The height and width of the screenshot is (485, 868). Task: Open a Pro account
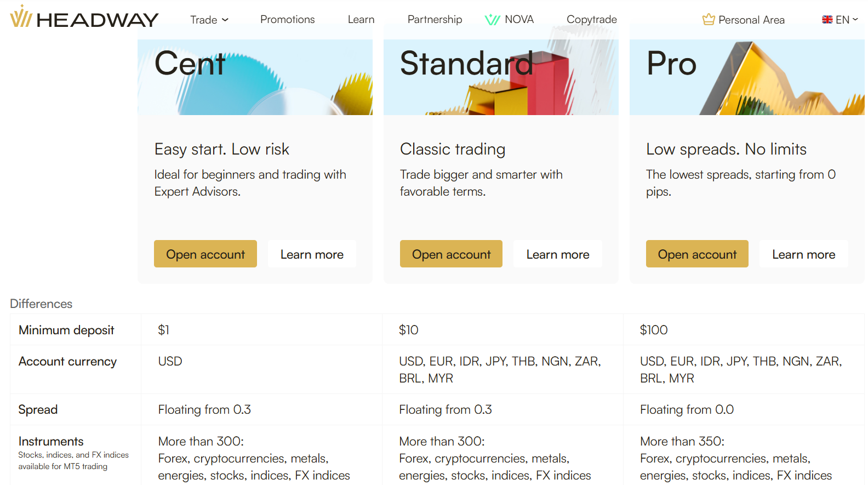pos(697,254)
